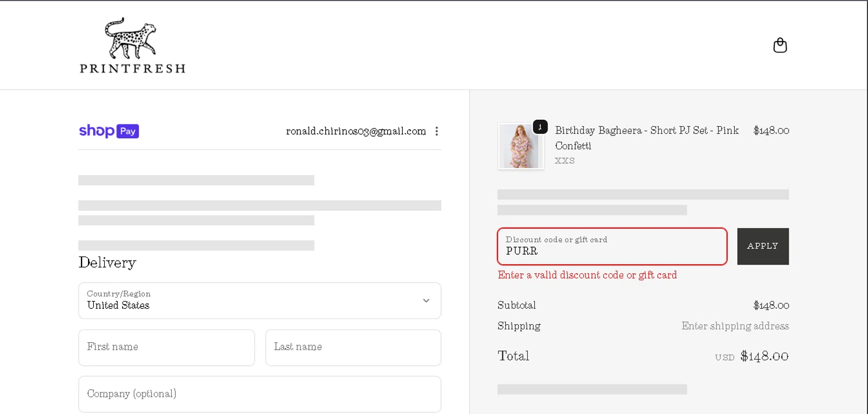Click the ronald.chirinos03@gmail.com email address

(356, 131)
